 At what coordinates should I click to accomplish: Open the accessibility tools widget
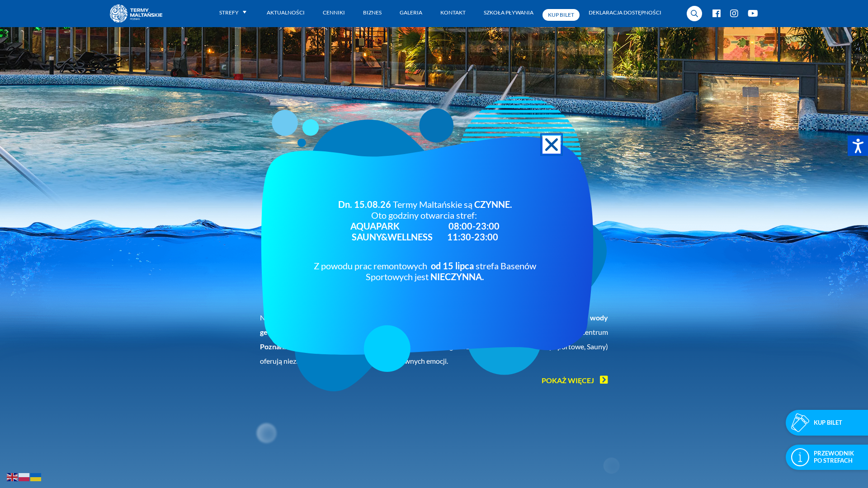pyautogui.click(x=858, y=146)
